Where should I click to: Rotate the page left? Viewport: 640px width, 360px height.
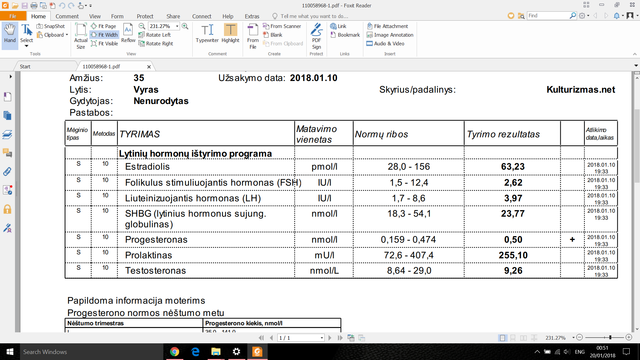click(155, 35)
